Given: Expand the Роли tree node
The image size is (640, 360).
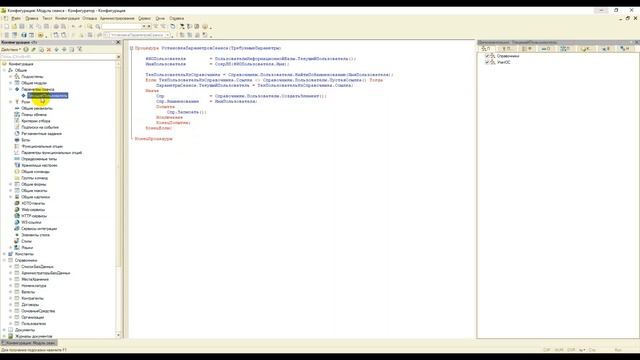Looking at the screenshot, I should pos(11,102).
